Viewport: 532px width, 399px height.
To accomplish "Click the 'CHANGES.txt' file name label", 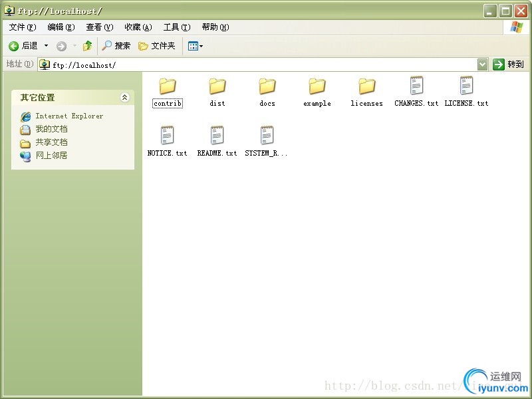I will click(x=417, y=104).
